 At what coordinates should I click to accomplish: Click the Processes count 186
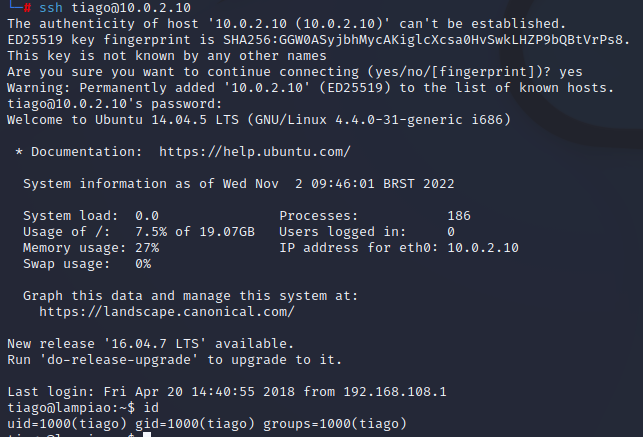coord(459,216)
